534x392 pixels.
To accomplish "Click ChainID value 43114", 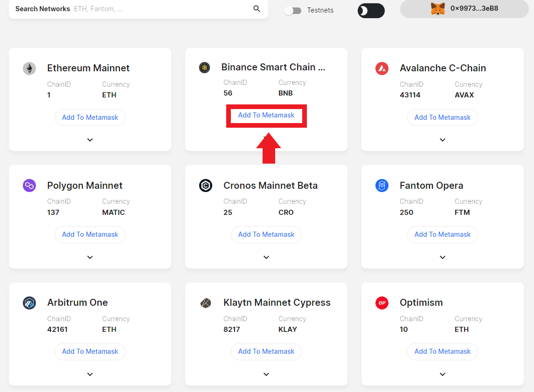I will click(409, 95).
